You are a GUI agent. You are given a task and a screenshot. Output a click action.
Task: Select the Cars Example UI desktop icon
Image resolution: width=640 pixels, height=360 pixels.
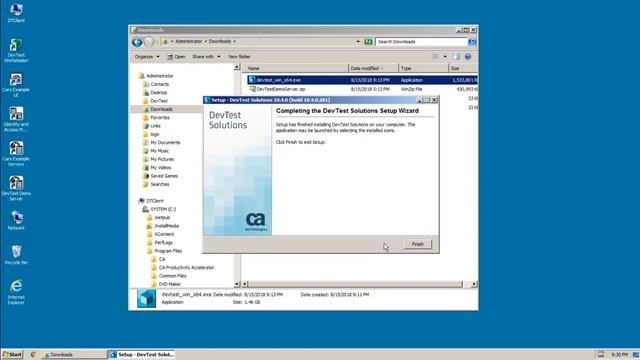16,85
